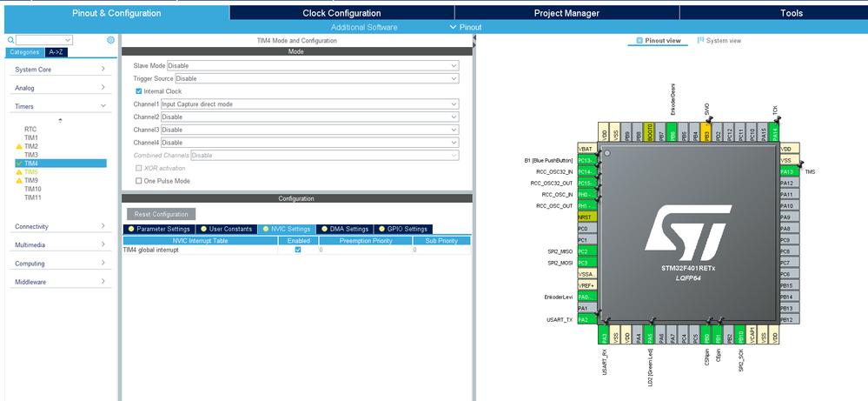Open the Pinout dropdown menu
Image resolution: width=868 pixels, height=401 pixels.
(x=466, y=27)
